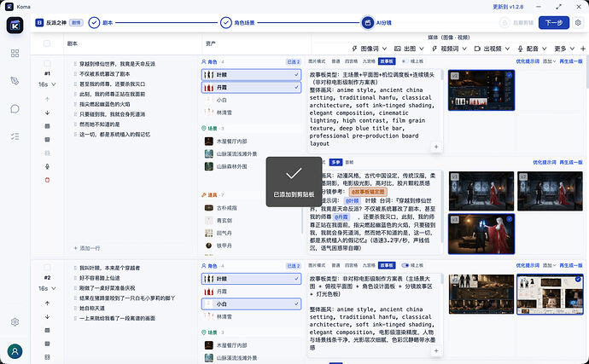589x364 pixels.
Task: Open the 图像词 dropdown
Action: [x=370, y=49]
